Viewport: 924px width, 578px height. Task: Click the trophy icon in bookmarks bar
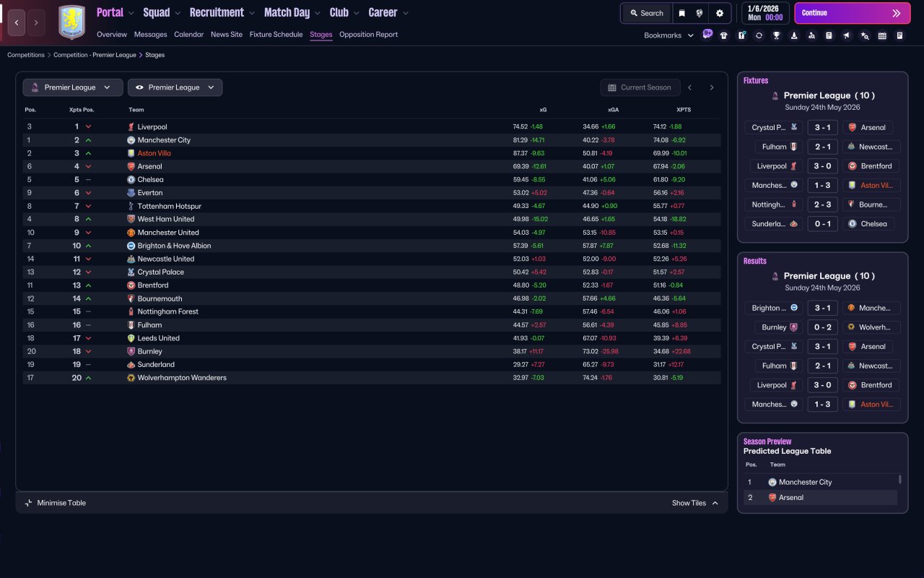777,35
